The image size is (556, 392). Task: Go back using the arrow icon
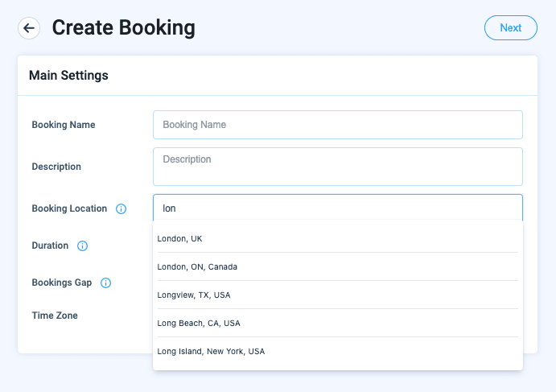coord(29,28)
